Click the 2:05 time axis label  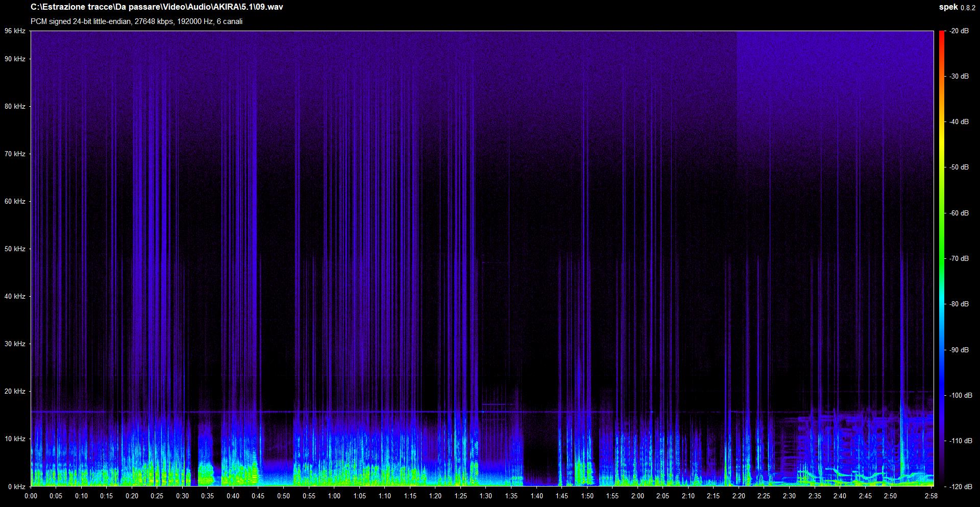coord(663,496)
